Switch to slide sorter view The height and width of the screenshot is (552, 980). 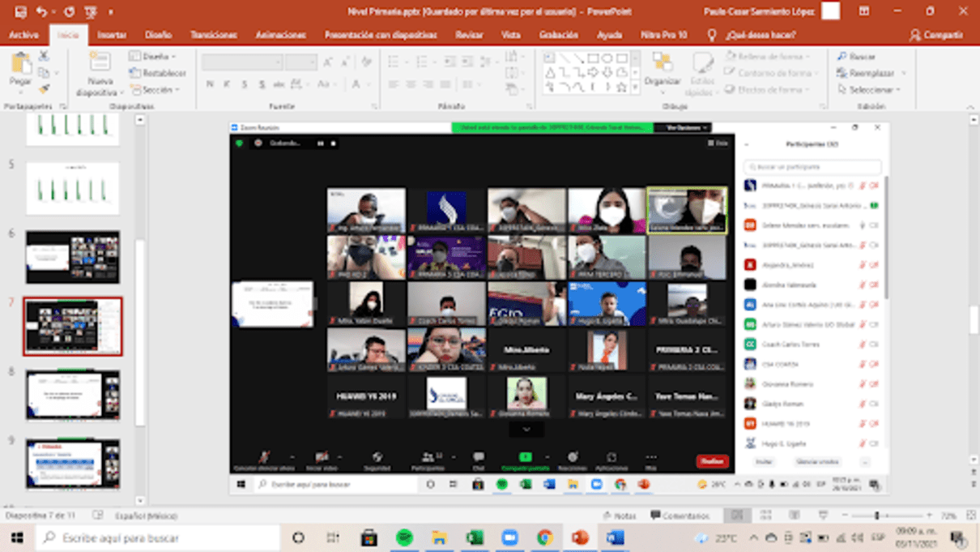[765, 516]
